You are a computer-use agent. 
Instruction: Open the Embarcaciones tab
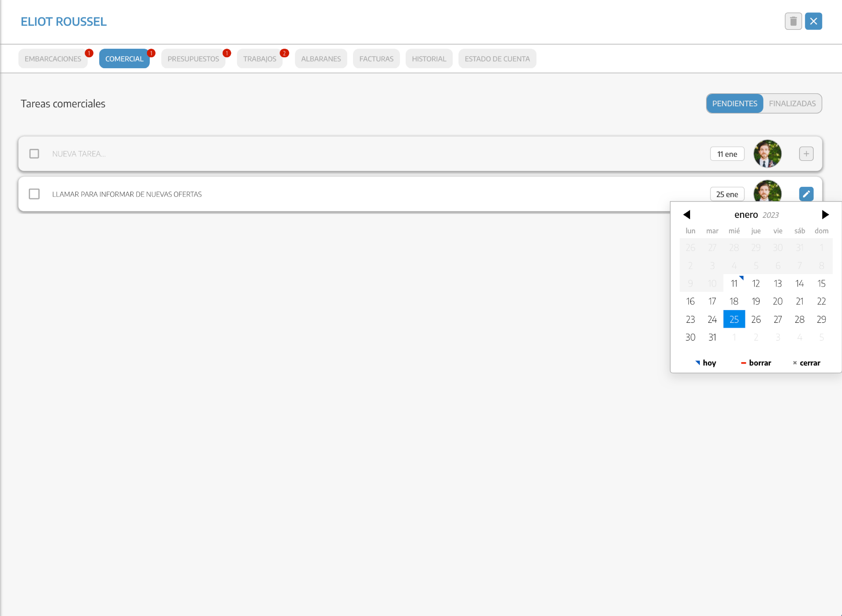(53, 59)
